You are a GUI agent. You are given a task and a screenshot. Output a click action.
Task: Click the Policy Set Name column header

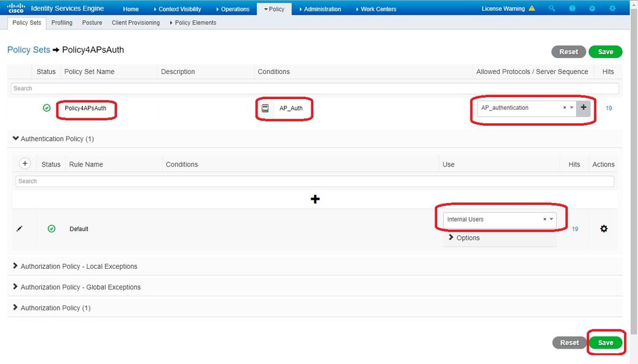[89, 72]
